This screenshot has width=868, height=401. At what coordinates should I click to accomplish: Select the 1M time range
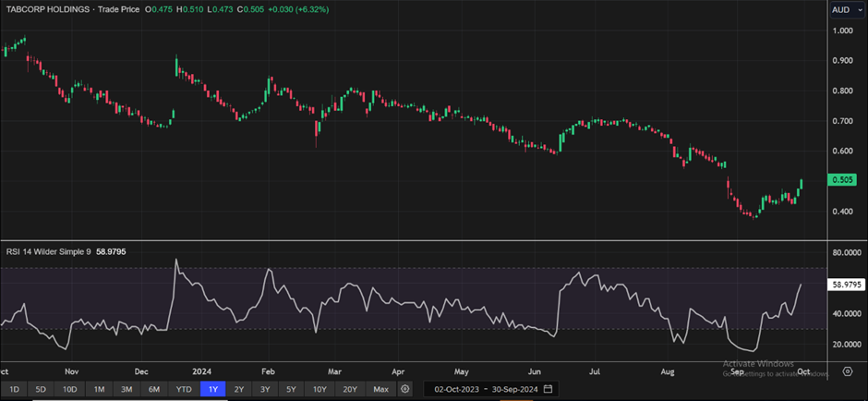click(99, 389)
